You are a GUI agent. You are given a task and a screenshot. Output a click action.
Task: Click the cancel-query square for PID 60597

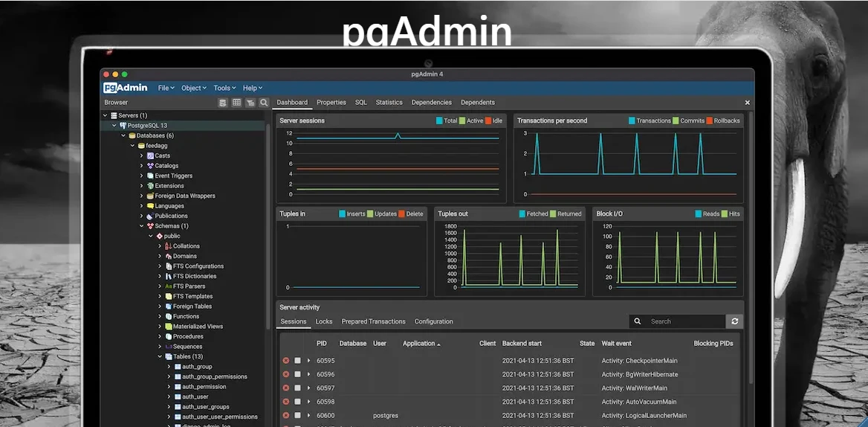tap(297, 388)
